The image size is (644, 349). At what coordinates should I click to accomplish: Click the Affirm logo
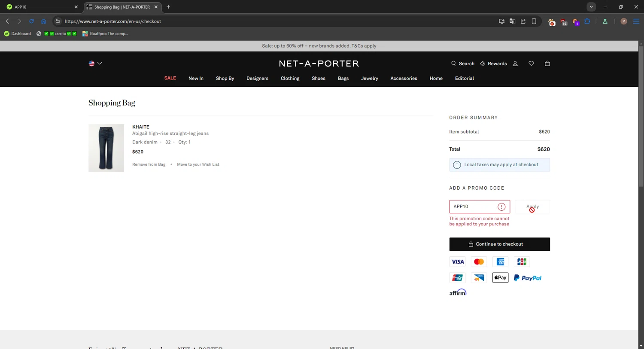click(x=458, y=292)
